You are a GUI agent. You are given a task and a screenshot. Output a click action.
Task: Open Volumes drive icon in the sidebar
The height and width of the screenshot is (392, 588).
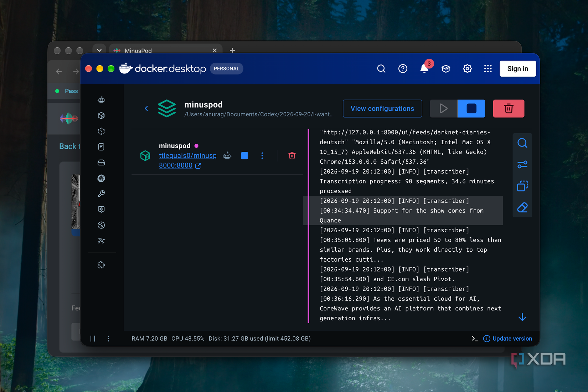point(101,163)
